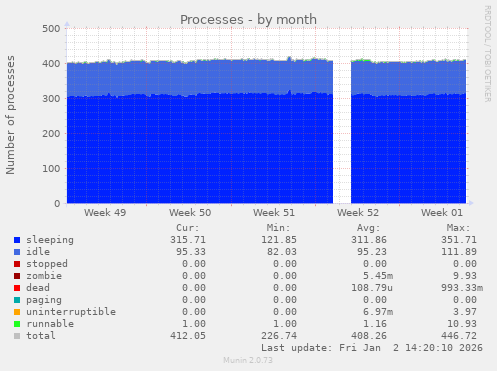Image resolution: width=497 pixels, height=371 pixels.
Task: Click the 400 y-axis value
Action: pyautogui.click(x=51, y=64)
